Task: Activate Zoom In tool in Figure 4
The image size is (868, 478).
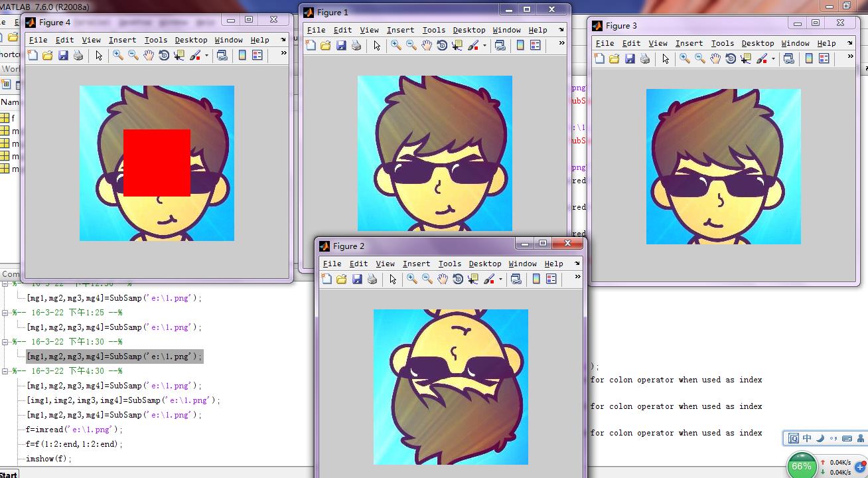Action: coord(117,56)
